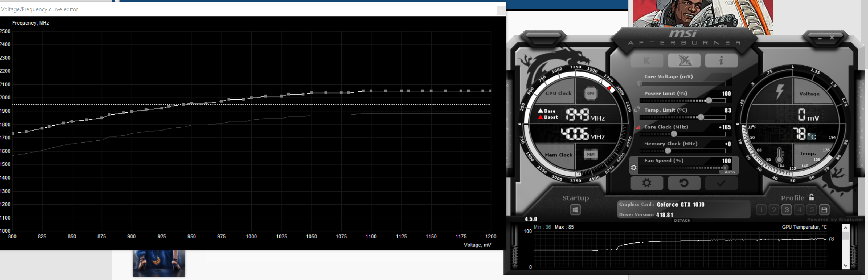Click the Power Limit slider knob
Viewport: 868px width, 280px height.
[x=709, y=100]
